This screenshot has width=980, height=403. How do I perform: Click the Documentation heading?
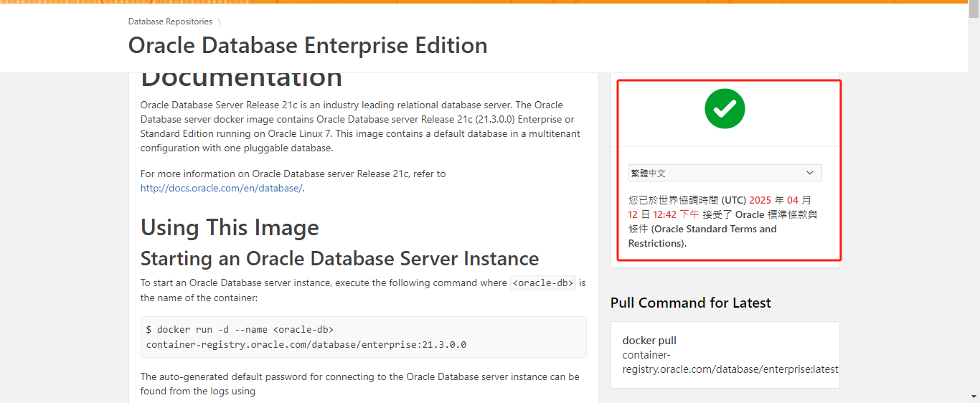241,79
